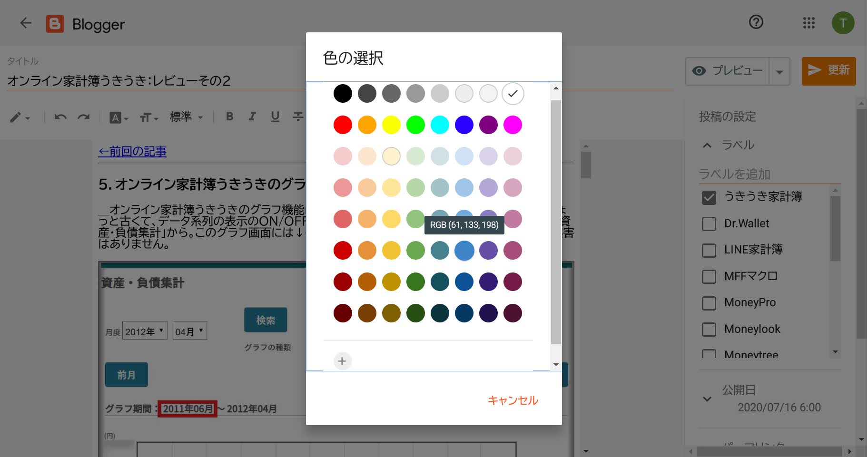The width and height of the screenshot is (868, 457).
Task: Select the bright yellow swatch
Action: click(x=391, y=125)
